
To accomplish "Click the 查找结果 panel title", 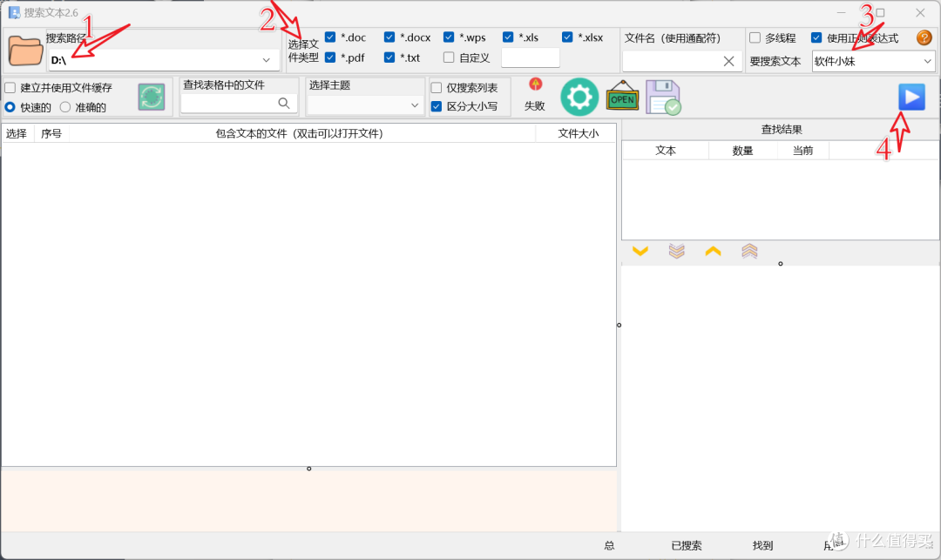I will tap(782, 130).
